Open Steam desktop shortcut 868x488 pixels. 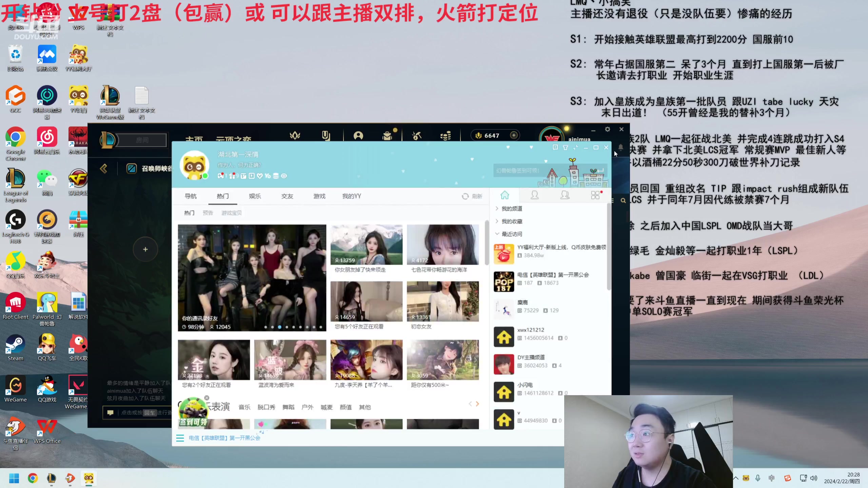click(x=15, y=348)
